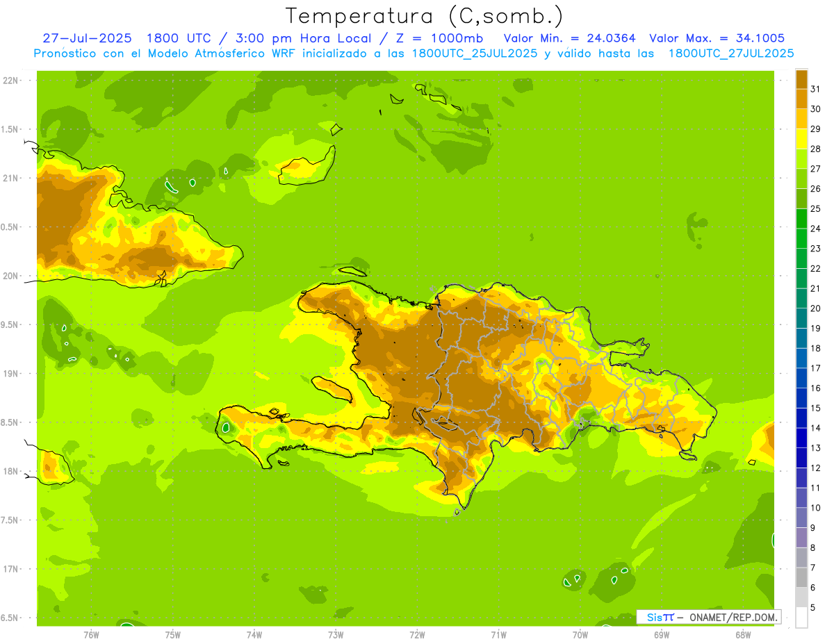Click "Valor Min. = 24.0364" text
834x644 pixels.
click(569, 38)
